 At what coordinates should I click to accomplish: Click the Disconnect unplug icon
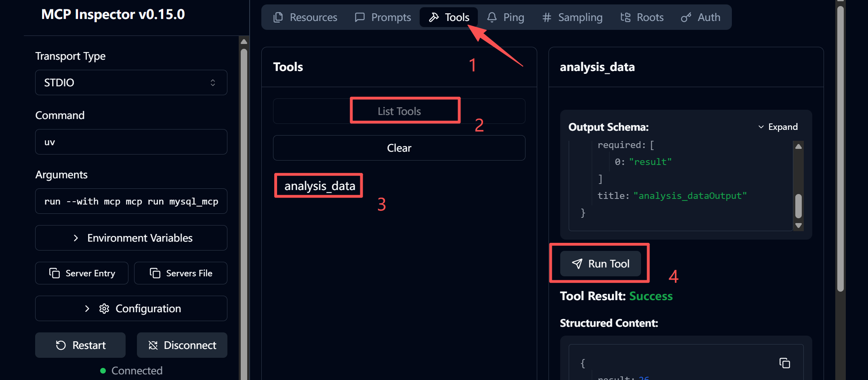point(153,345)
